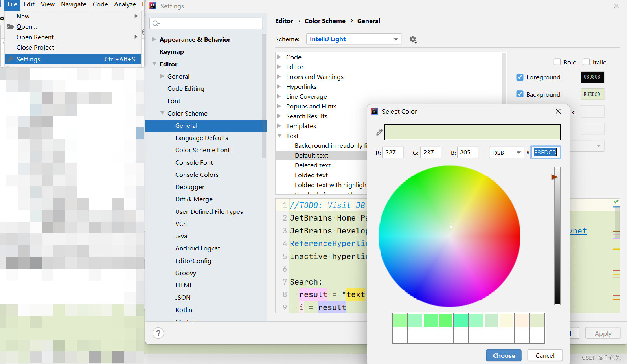Image resolution: width=627 pixels, height=364 pixels.
Task: Click Editor in the breadcrumb
Action: 284,21
